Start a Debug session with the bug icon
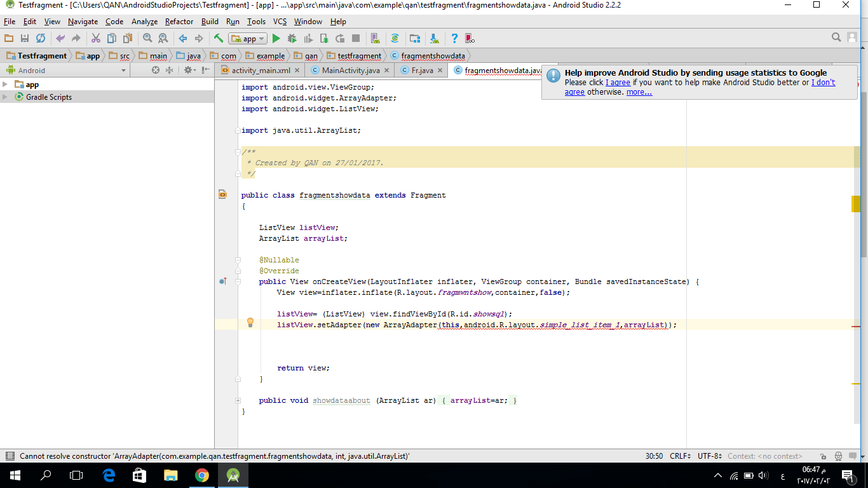Screen dimensions: 868x488 click(292, 38)
